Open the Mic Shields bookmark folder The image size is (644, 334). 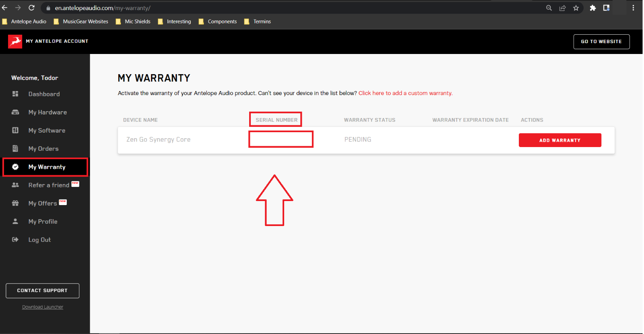[133, 21]
